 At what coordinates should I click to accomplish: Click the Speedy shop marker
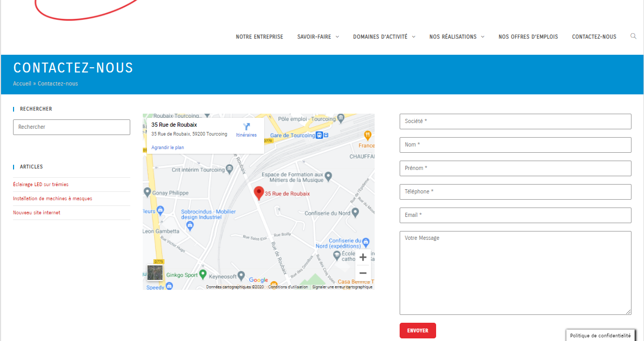click(169, 286)
